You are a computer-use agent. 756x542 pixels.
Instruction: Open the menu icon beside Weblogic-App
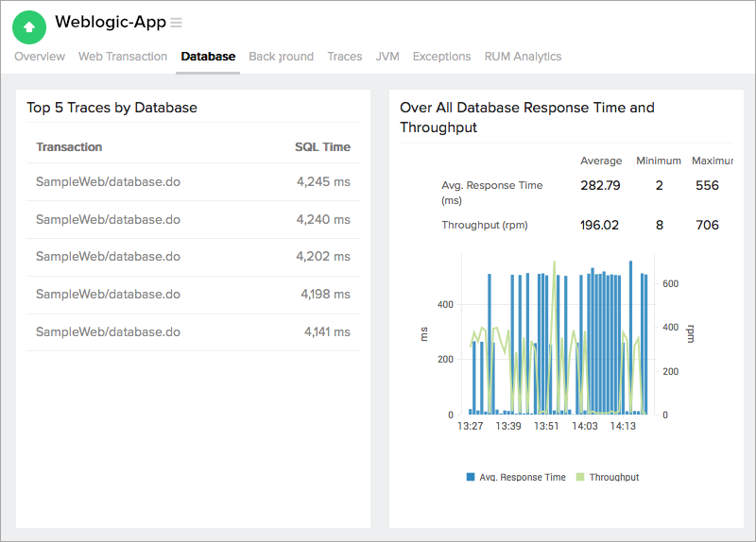point(177,23)
